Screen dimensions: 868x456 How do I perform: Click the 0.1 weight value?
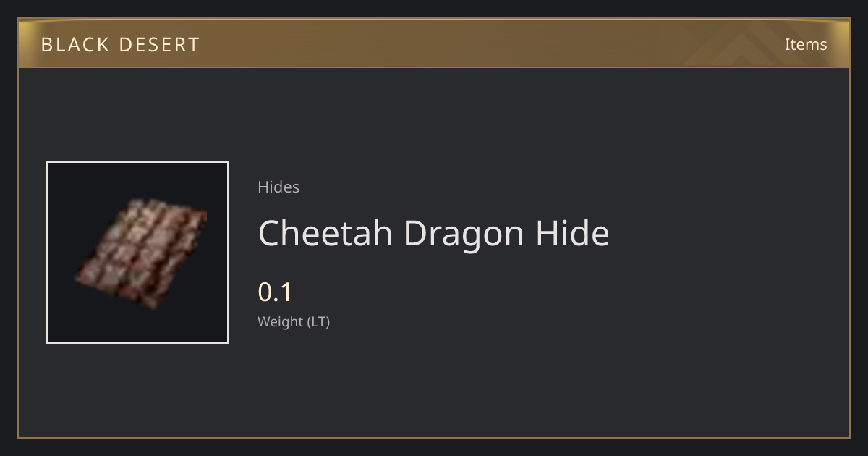pos(275,292)
